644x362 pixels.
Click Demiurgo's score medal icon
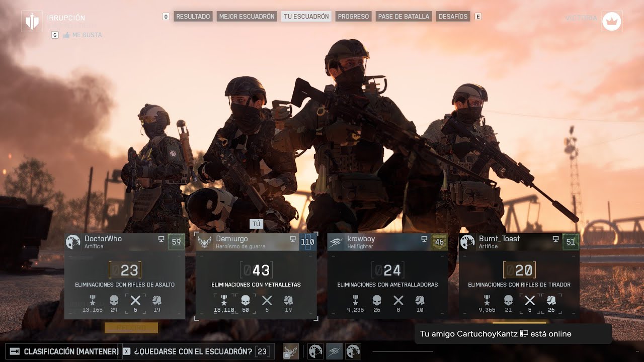(x=224, y=300)
